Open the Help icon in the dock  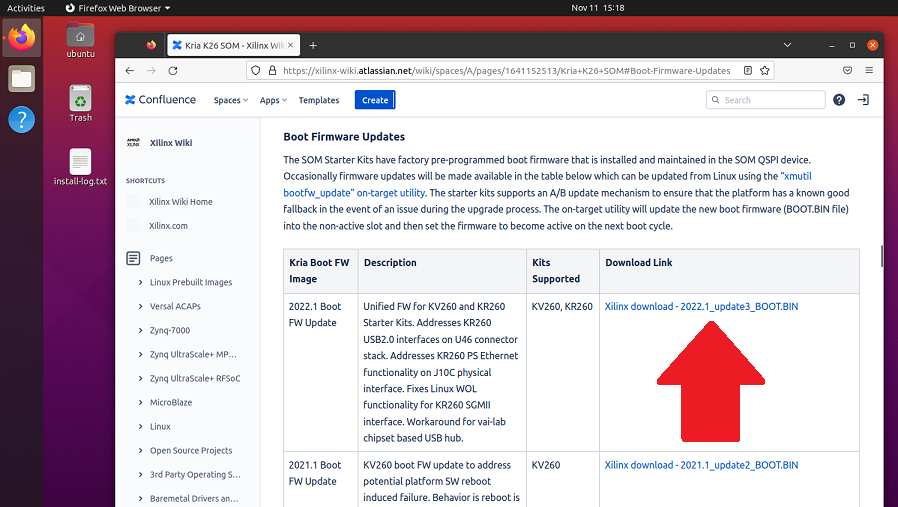pos(22,120)
